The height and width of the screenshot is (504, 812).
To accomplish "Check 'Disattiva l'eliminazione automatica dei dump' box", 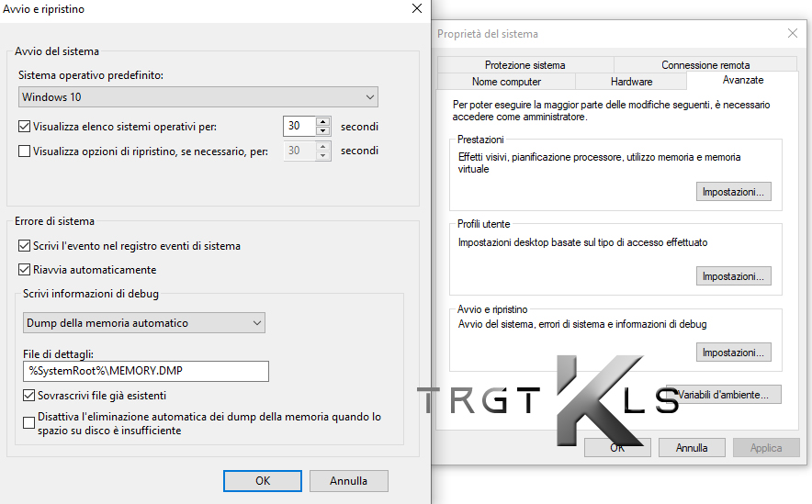I will click(29, 423).
